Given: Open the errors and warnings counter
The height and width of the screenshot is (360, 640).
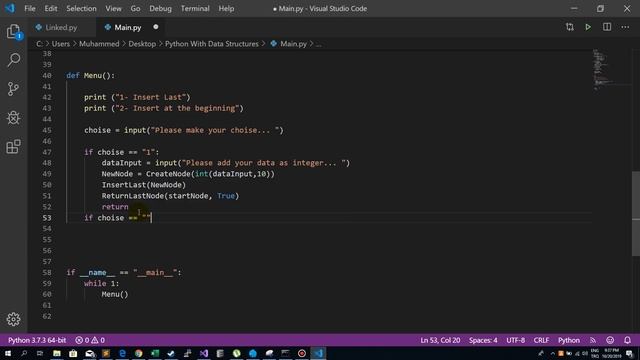Looking at the screenshot, I should click(90, 340).
